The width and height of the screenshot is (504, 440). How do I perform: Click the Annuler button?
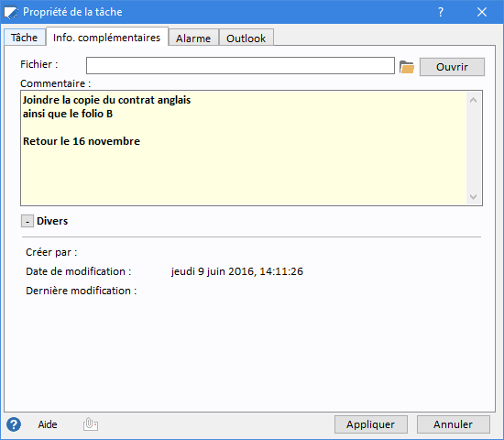[454, 424]
